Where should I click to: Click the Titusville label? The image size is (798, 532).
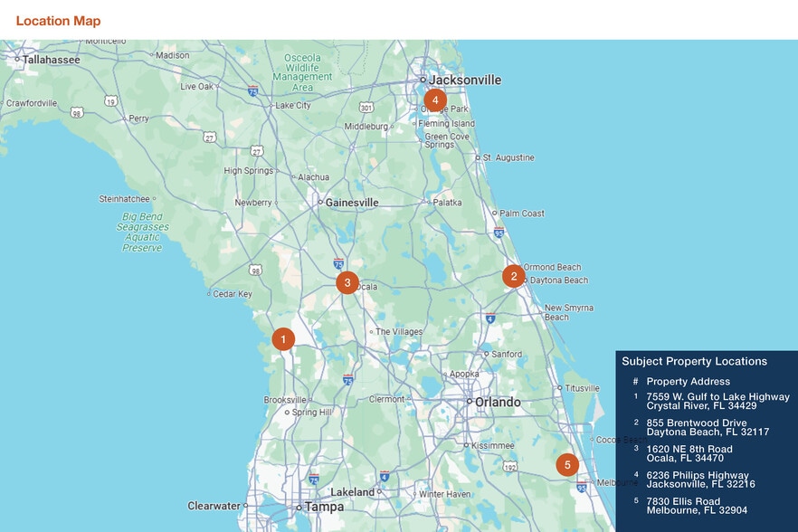pos(582,388)
